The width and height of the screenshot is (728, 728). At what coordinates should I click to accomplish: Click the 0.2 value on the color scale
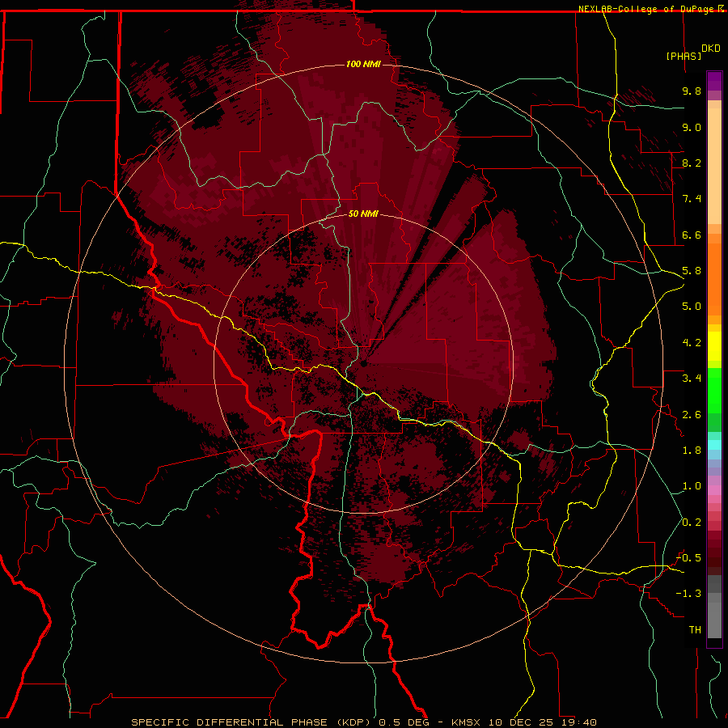click(x=692, y=523)
